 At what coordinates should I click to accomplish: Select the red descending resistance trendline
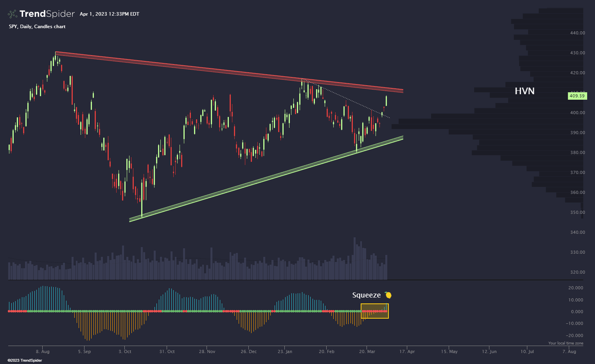tap(229, 72)
